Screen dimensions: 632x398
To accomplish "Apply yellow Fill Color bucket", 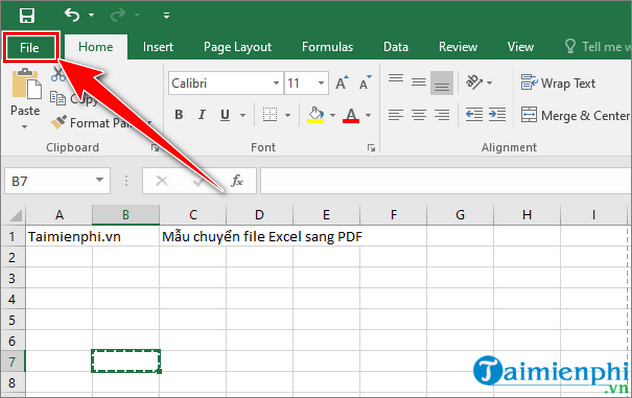I will [x=316, y=115].
